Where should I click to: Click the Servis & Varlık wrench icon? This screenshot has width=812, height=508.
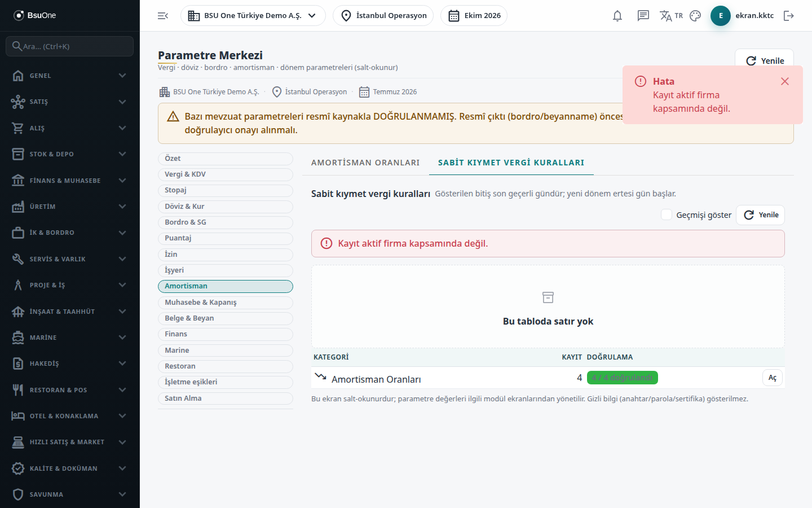[18, 259]
